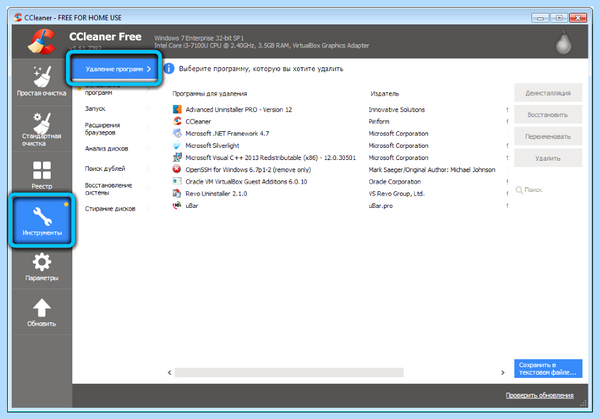Screen dimensions: 600x419
Task: Click the pear icon in header
Action: [x=563, y=42]
